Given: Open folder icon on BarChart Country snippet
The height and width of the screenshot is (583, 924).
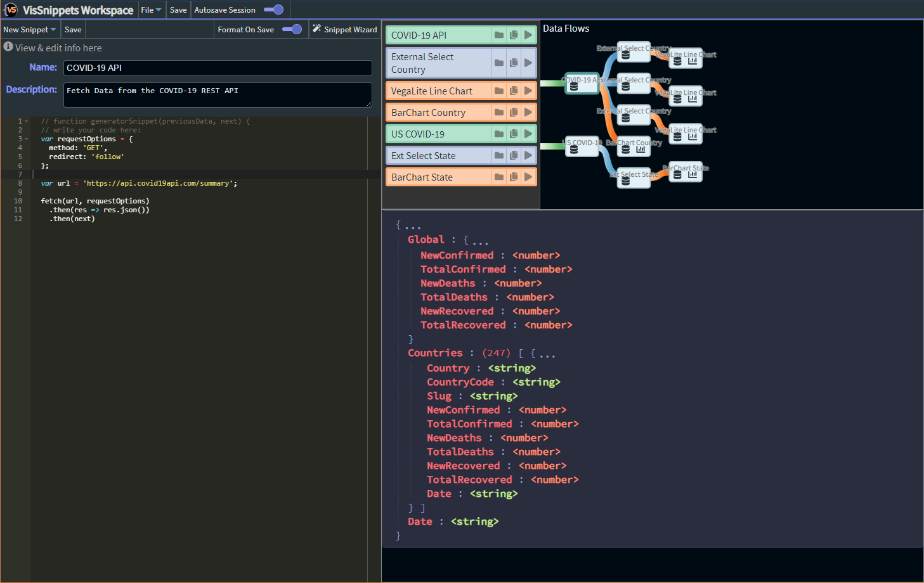Looking at the screenshot, I should (x=499, y=112).
